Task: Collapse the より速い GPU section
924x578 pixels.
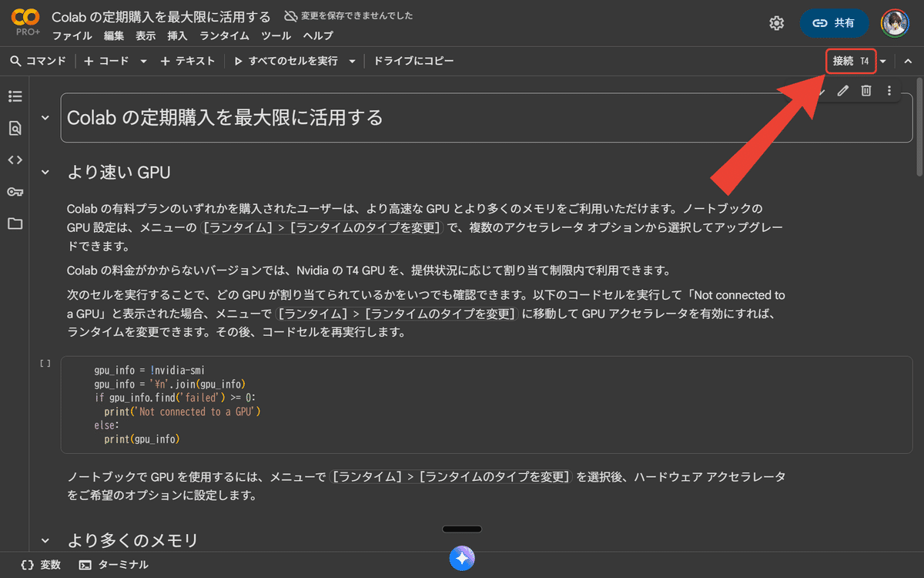Action: click(45, 173)
